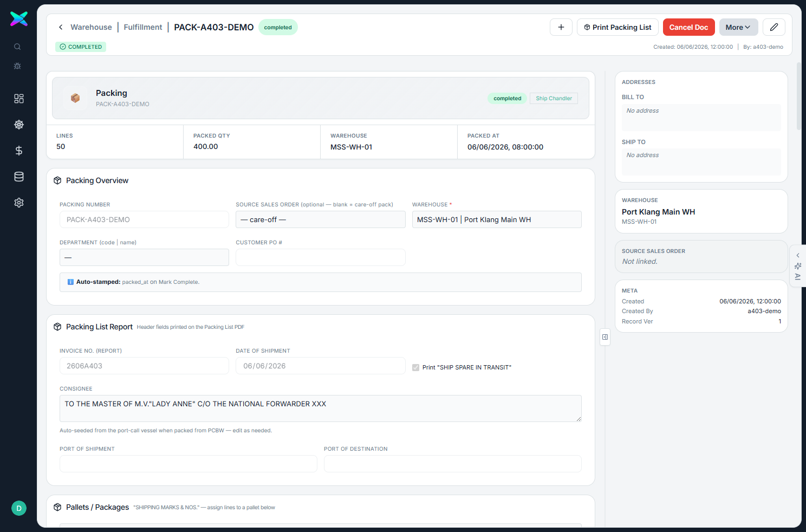Click the bug icon in the sidebar
This screenshot has width=806, height=532.
17,66
